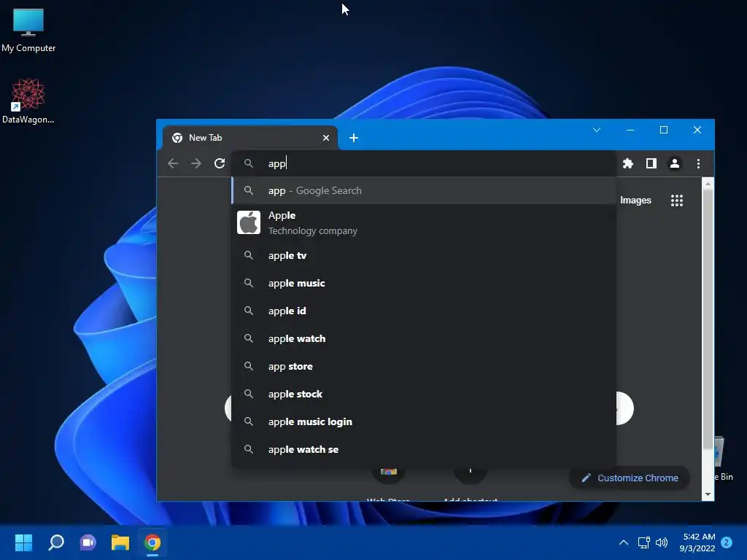
Task: Reload the page with refresh icon
Action: click(x=220, y=163)
